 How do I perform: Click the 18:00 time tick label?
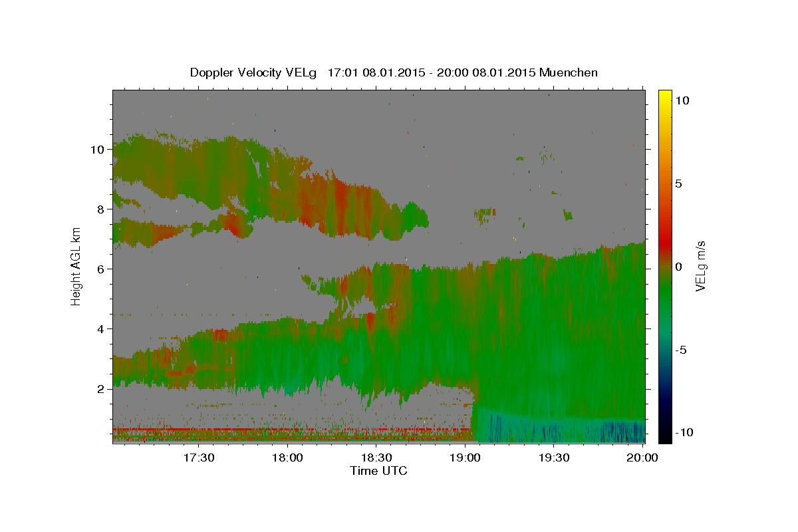[x=287, y=458]
